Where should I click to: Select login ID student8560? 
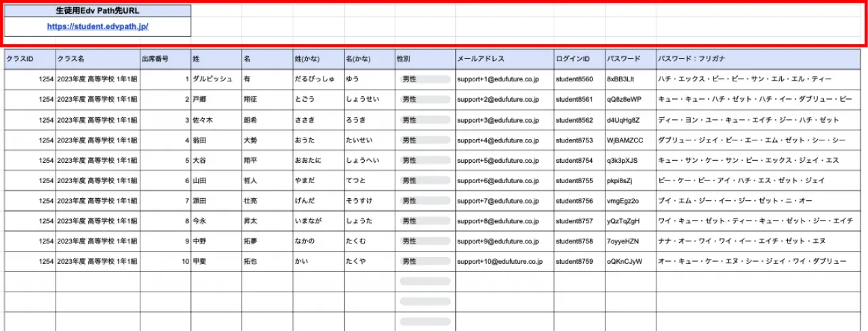coord(579,79)
